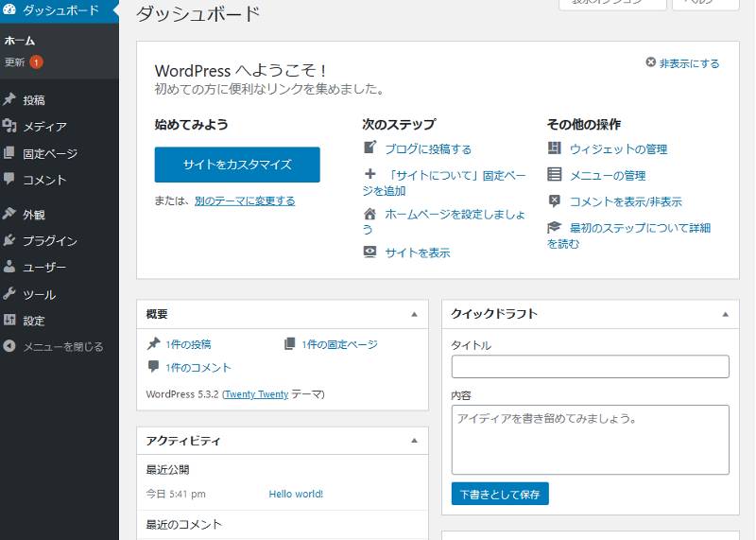Open the Hello world! post link

296,494
